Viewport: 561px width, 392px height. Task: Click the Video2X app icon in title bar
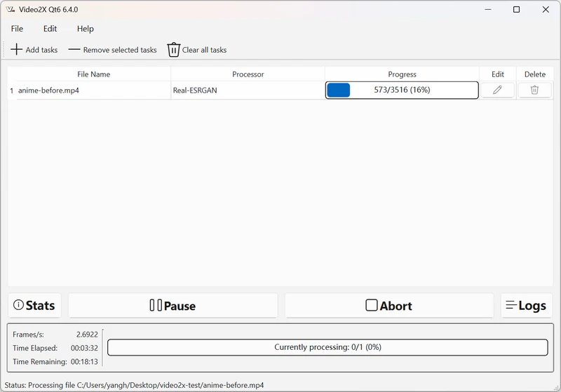click(11, 9)
